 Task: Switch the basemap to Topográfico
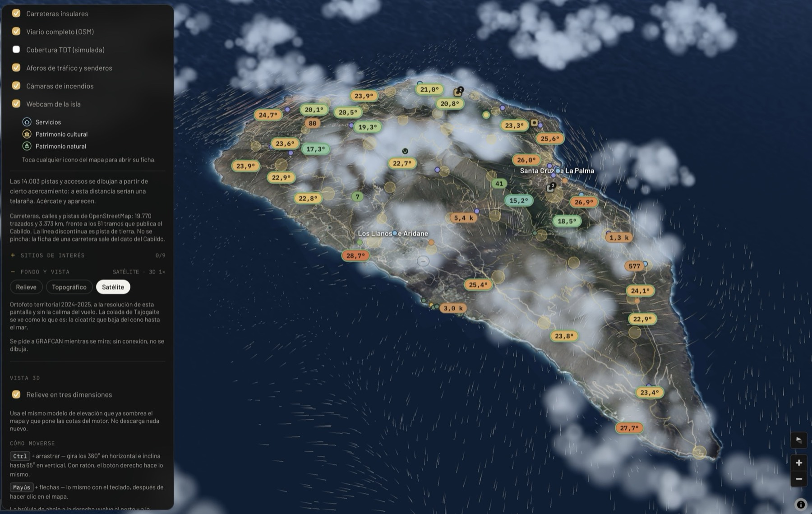click(x=69, y=287)
